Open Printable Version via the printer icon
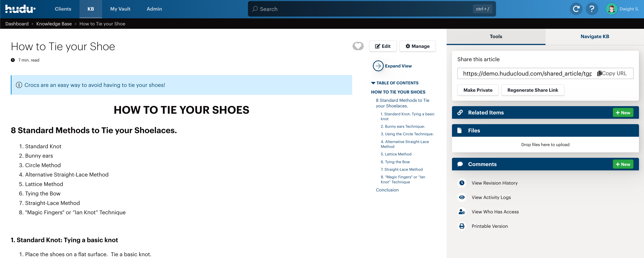 point(462,226)
